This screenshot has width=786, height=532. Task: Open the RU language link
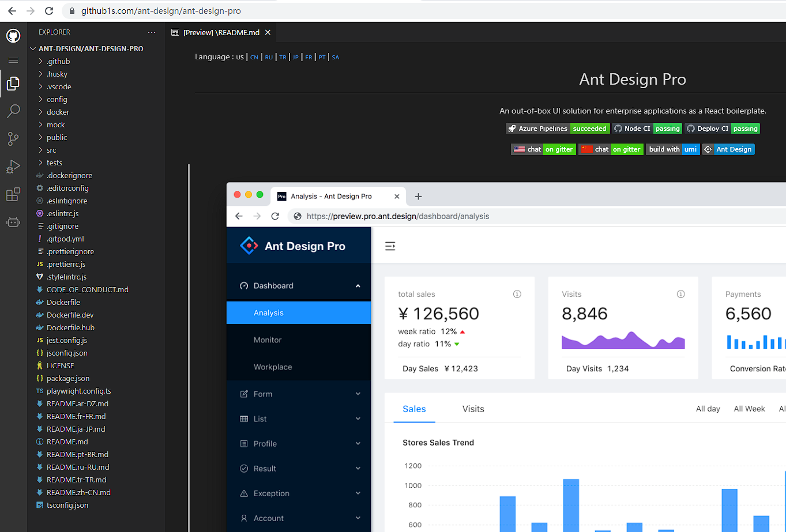269,58
